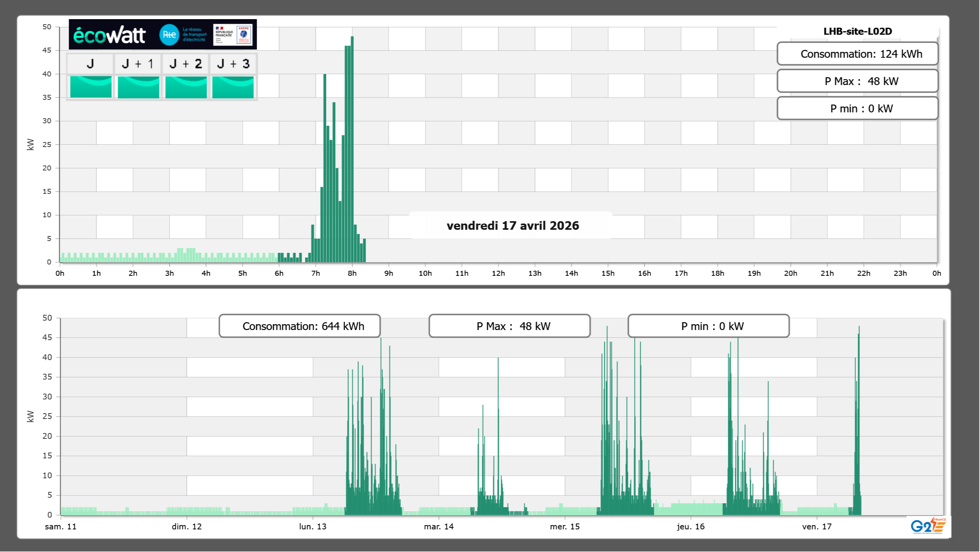Click the 8h peak bar in the daily chart
Screen dimensions: 980x552
352,148
